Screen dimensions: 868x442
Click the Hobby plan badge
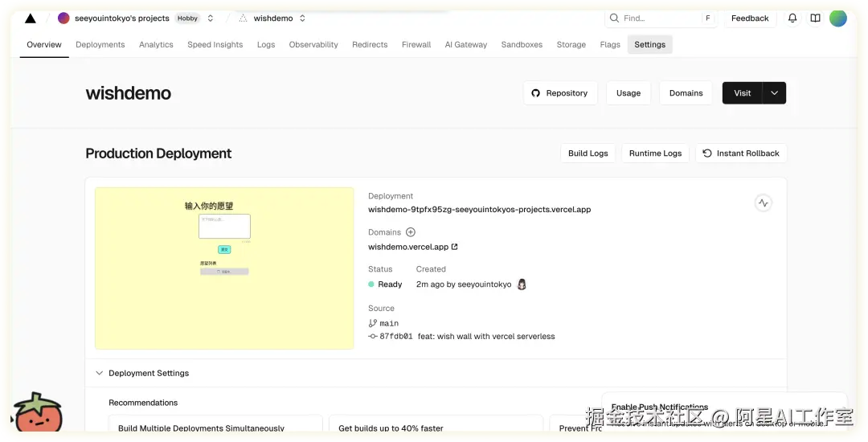(x=187, y=18)
